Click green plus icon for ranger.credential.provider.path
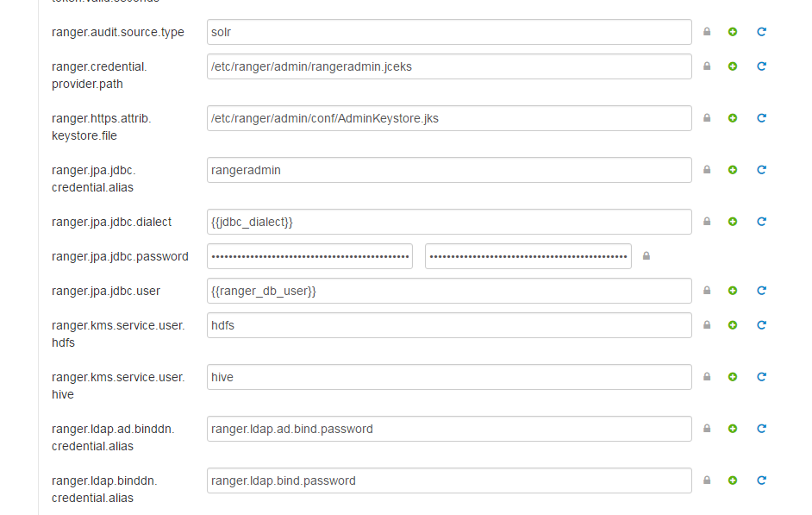 coord(733,66)
